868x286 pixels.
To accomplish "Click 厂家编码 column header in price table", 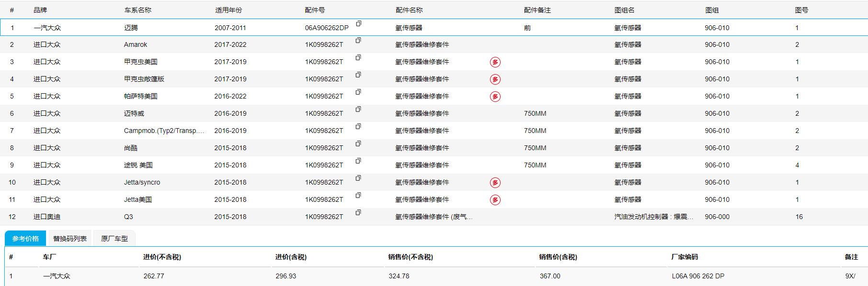I will (685, 257).
